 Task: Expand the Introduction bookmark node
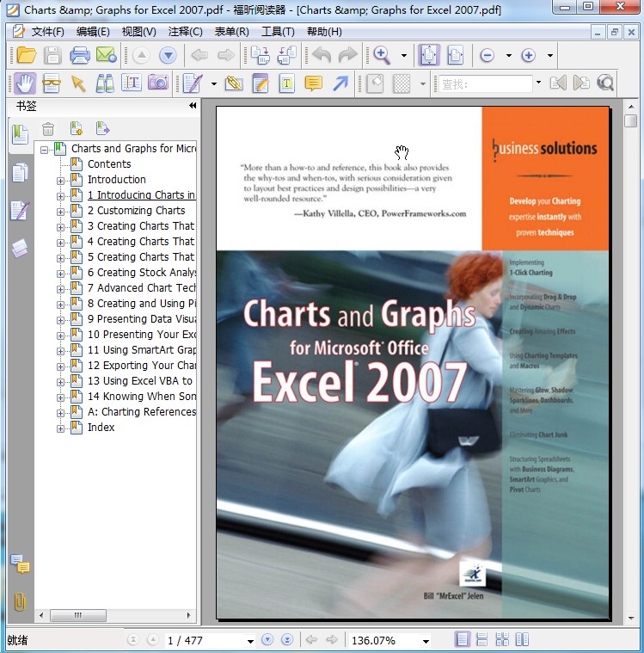pyautogui.click(x=61, y=180)
